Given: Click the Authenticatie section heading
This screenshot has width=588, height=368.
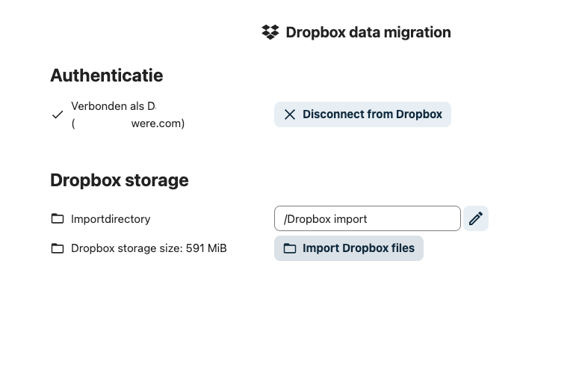Looking at the screenshot, I should click(x=106, y=76).
